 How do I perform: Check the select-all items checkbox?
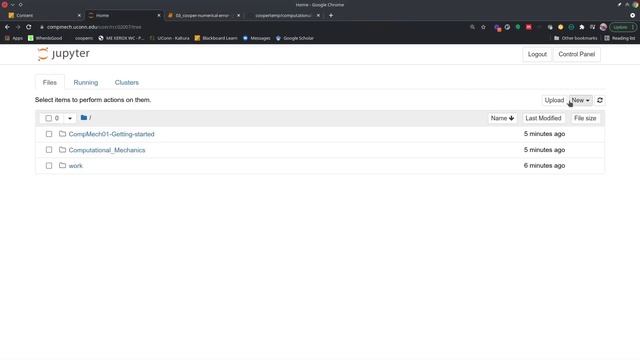(x=49, y=118)
